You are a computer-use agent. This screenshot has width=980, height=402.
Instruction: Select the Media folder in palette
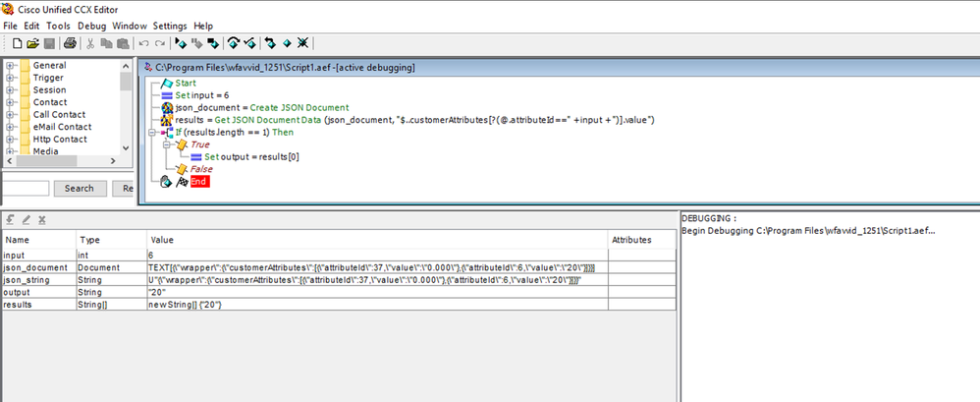[45, 151]
